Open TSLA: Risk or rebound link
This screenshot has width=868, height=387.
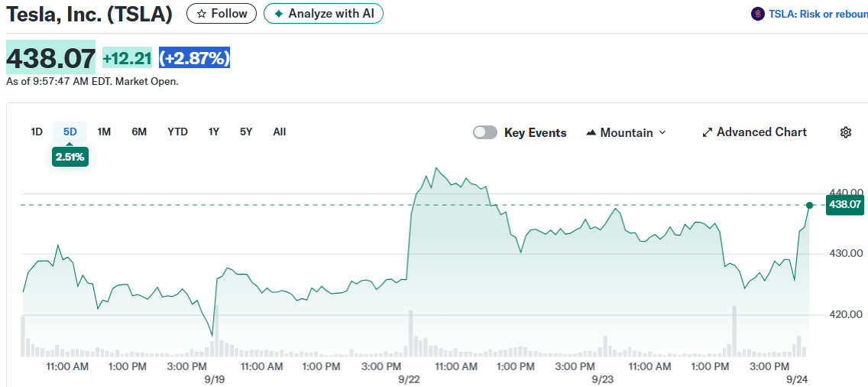818,14
